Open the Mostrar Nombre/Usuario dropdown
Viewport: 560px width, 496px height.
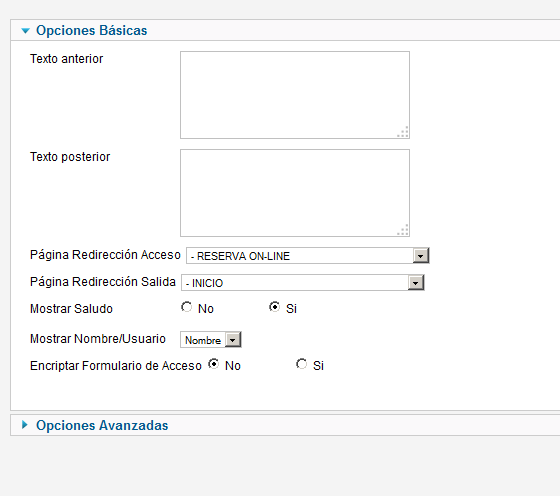pyautogui.click(x=211, y=340)
